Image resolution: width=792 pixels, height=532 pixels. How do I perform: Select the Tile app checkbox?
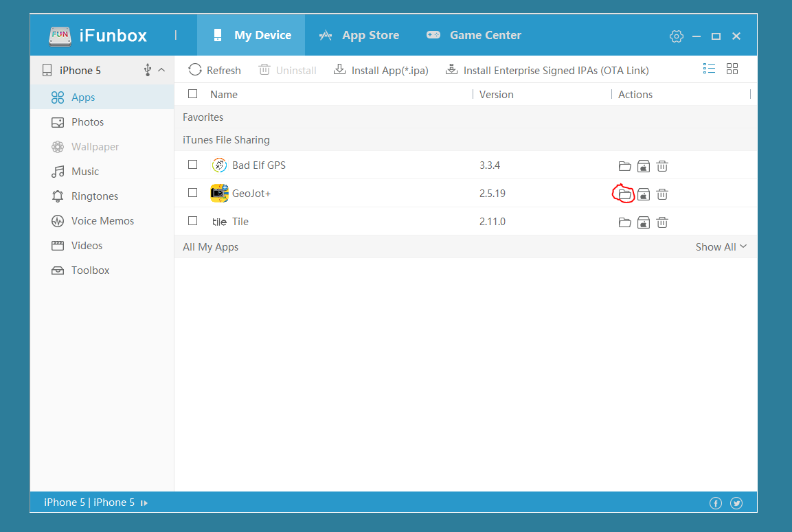pos(192,220)
